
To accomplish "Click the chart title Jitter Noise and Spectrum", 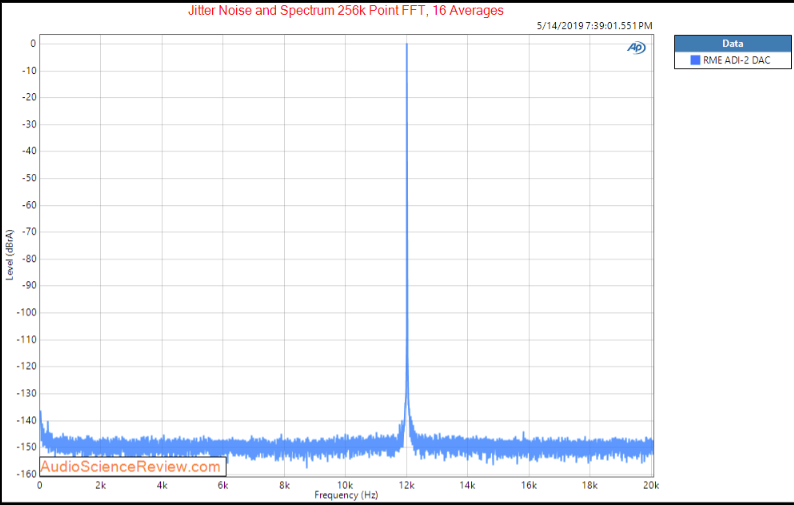I will coord(346,11).
